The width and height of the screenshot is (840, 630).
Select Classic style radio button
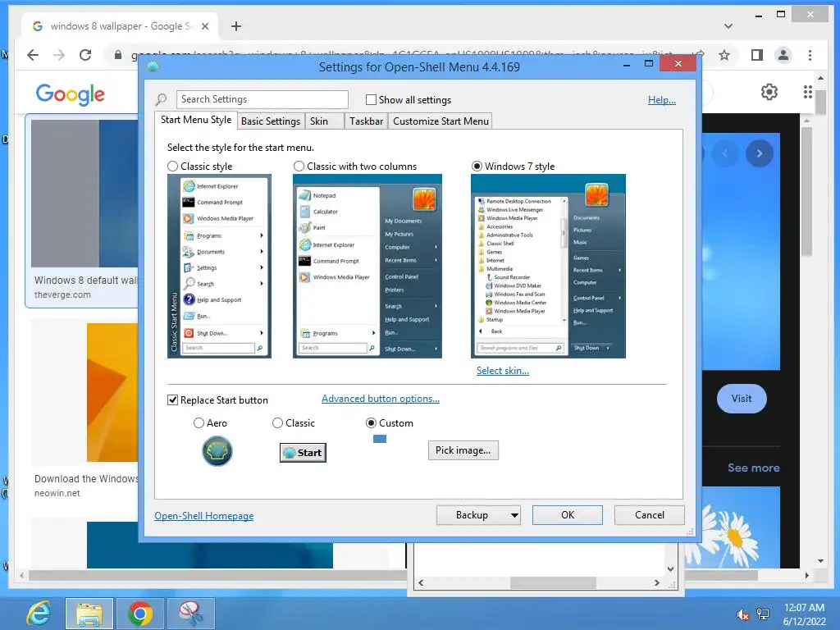click(x=172, y=167)
